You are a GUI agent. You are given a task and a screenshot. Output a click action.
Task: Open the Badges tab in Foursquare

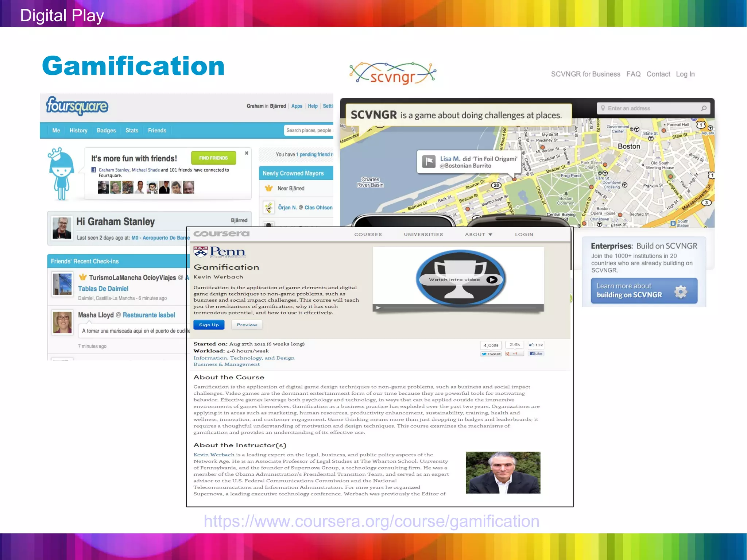pos(106,131)
